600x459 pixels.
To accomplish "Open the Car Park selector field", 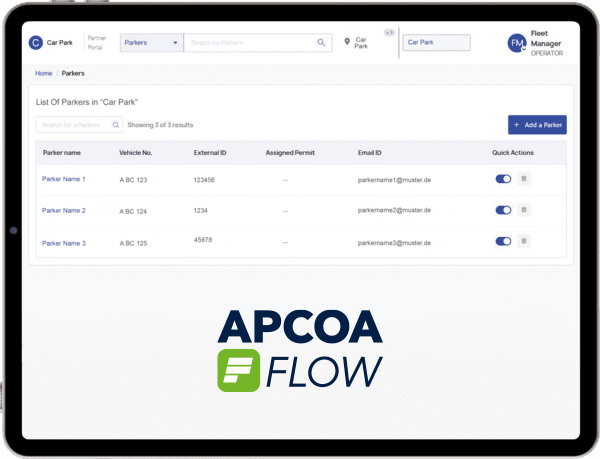I will coord(435,43).
